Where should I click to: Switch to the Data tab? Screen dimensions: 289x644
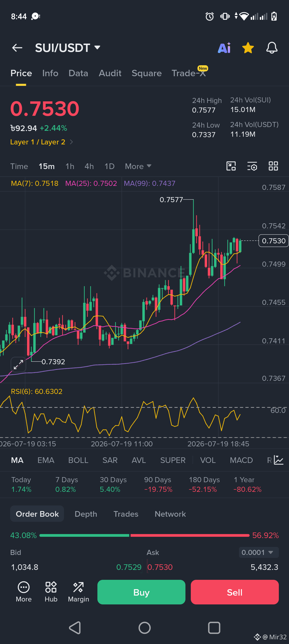coord(78,73)
